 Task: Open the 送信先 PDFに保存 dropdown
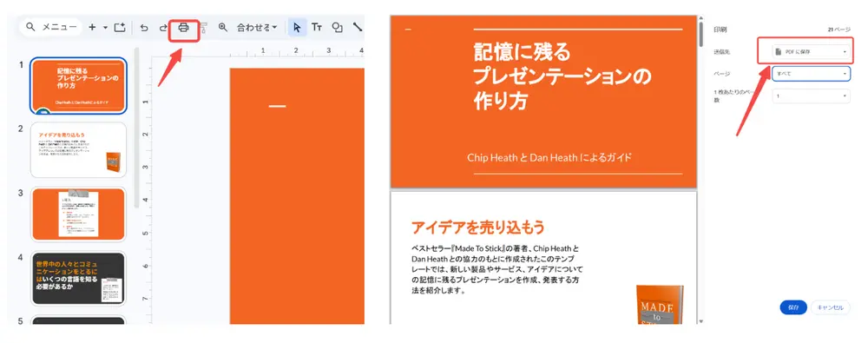pos(811,51)
